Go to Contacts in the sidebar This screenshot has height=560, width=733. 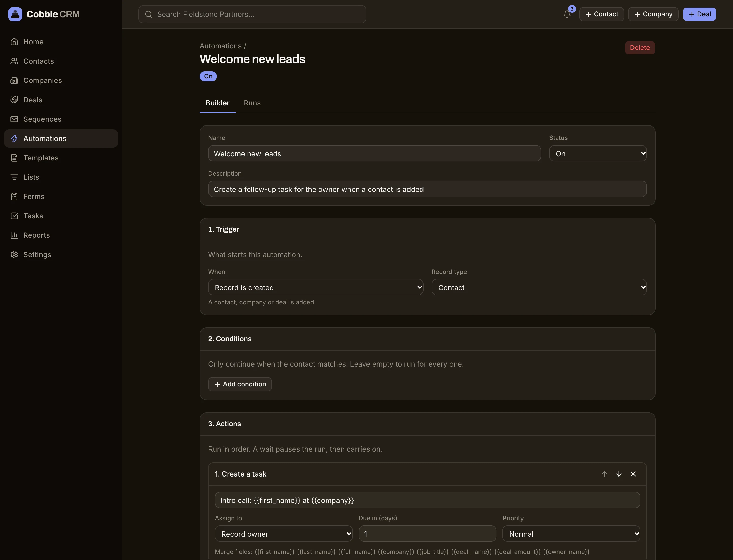(61, 61)
